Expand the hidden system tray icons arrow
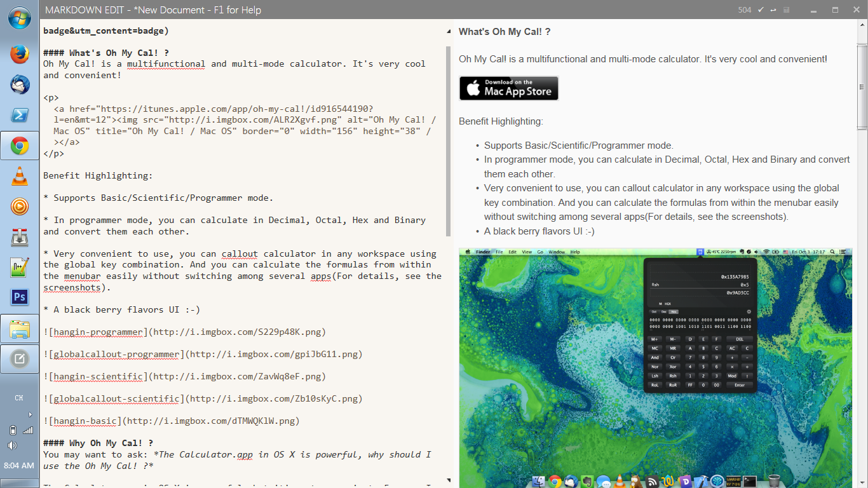This screenshot has height=488, width=868. pyautogui.click(x=30, y=414)
